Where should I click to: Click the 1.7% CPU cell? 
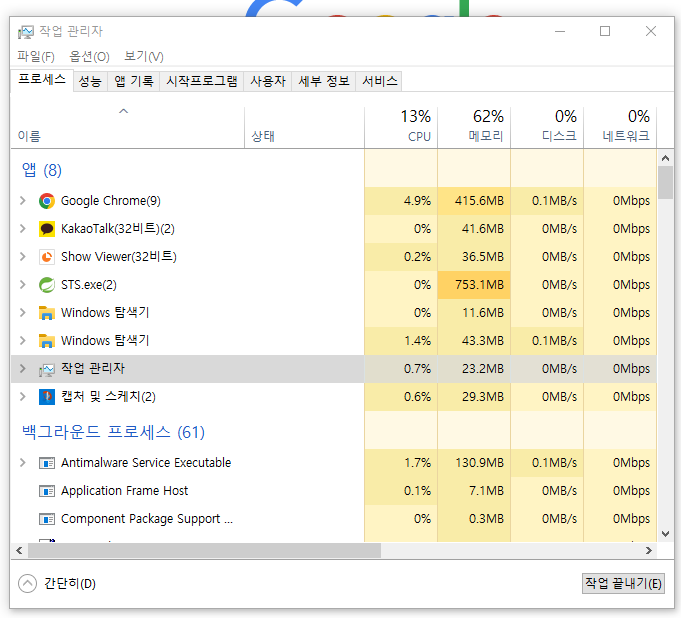point(401,463)
